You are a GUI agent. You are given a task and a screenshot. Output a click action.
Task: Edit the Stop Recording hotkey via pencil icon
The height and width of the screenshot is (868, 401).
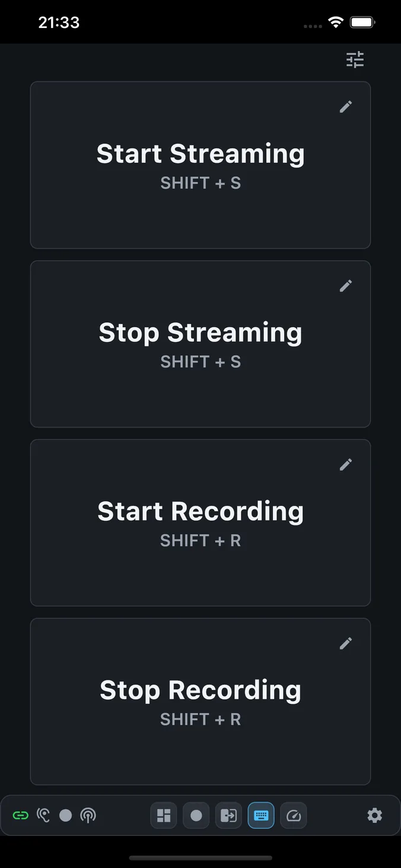coord(346,644)
